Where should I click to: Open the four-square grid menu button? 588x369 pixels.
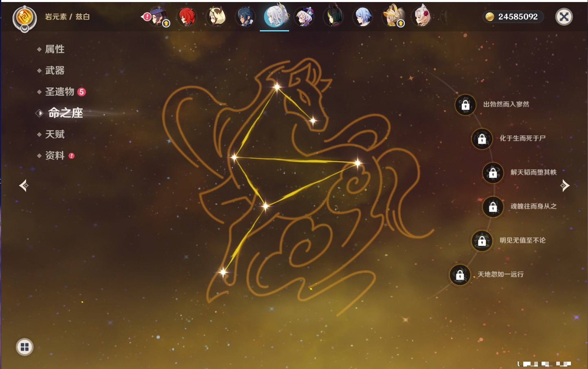point(24,347)
